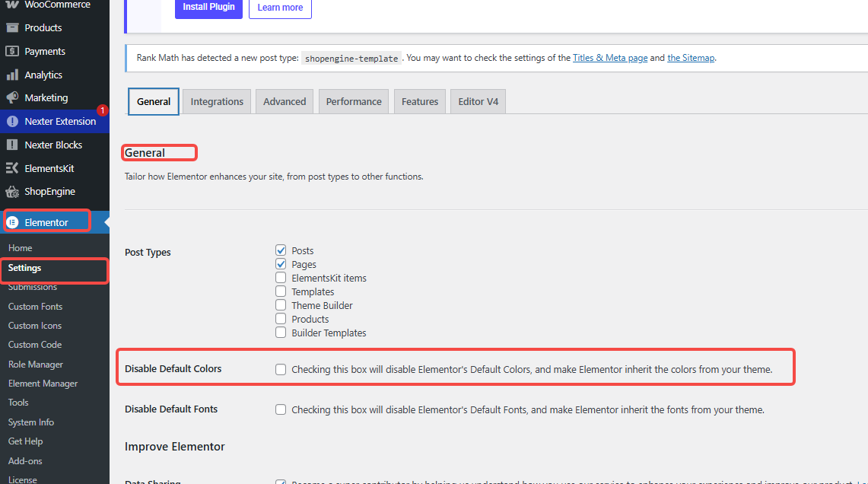
Task: Select the Editor V4 tab
Action: click(x=478, y=102)
